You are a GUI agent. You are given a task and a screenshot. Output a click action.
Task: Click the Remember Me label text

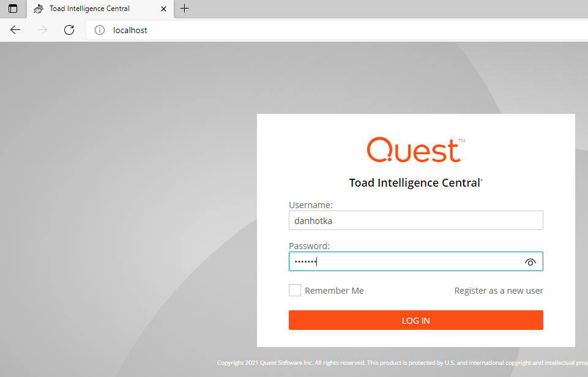pos(334,291)
